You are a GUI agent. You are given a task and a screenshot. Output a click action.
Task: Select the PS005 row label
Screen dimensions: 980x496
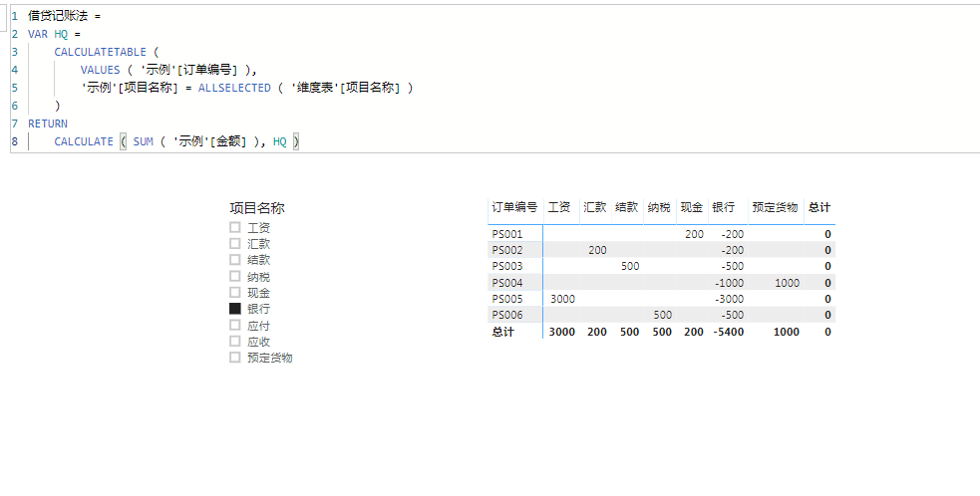pyautogui.click(x=506, y=299)
